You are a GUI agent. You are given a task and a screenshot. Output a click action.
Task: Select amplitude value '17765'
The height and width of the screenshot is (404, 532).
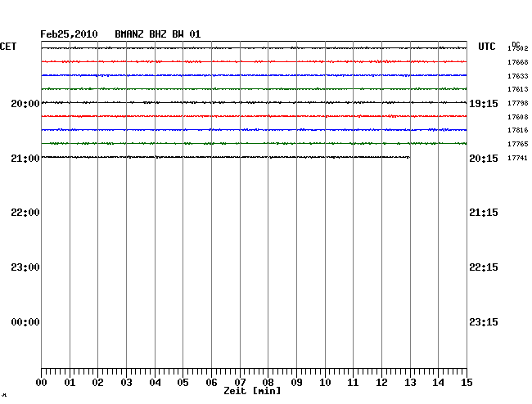click(x=518, y=144)
